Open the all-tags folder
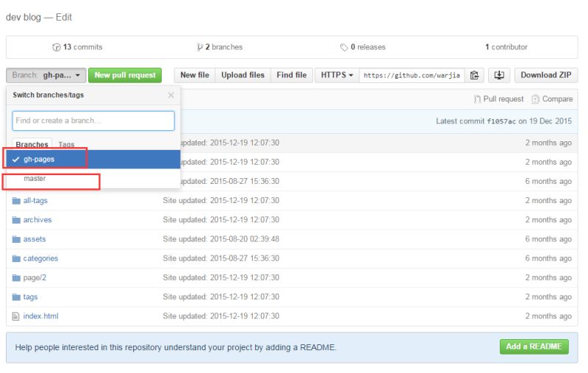588x373 pixels. pos(35,200)
